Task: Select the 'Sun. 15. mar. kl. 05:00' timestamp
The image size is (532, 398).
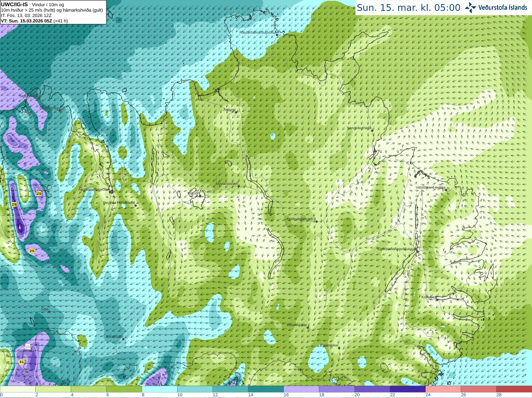Action: (x=409, y=7)
